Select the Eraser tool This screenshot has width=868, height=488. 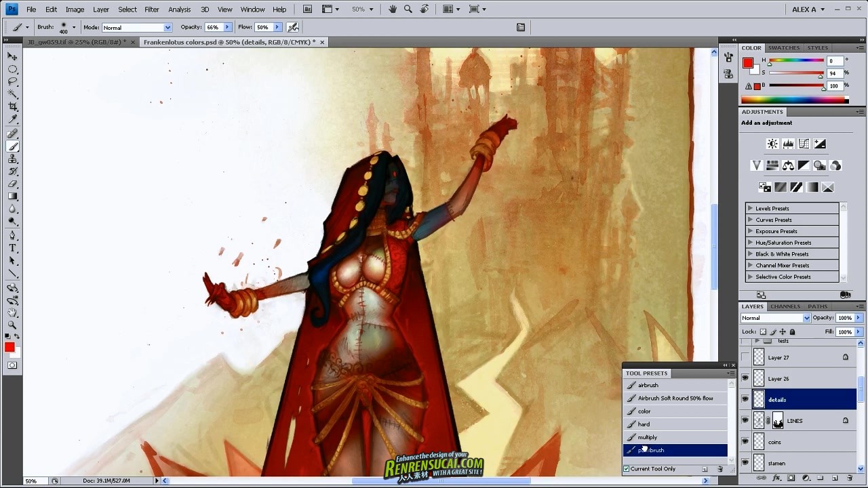tap(12, 184)
